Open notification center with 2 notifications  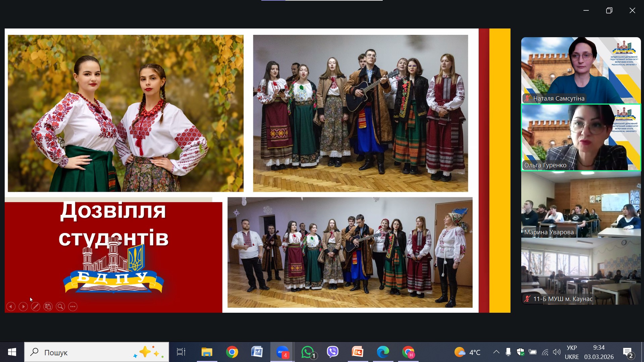click(x=628, y=352)
